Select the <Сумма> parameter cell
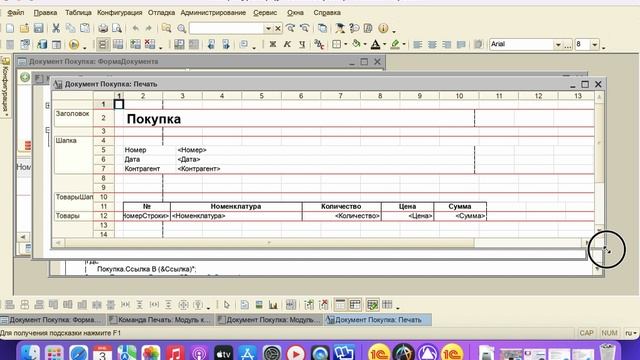This screenshot has width=640, height=360. tap(460, 216)
